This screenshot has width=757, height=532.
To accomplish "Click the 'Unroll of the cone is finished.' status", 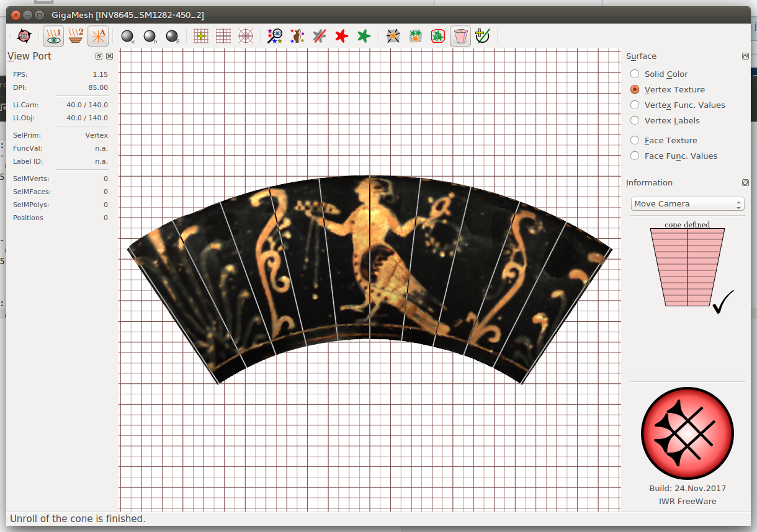I will click(78, 518).
